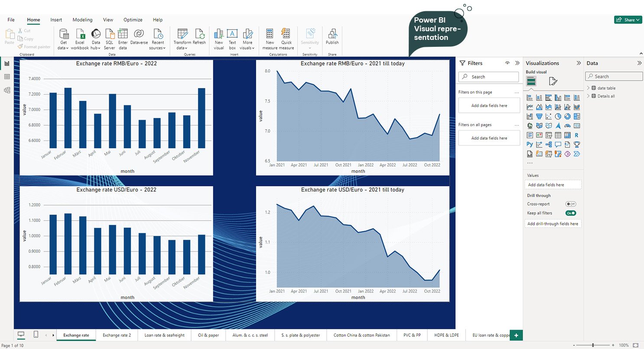Viewport: 644px width, 349px height.
Task: Open the Share dropdown
Action: tap(627, 20)
